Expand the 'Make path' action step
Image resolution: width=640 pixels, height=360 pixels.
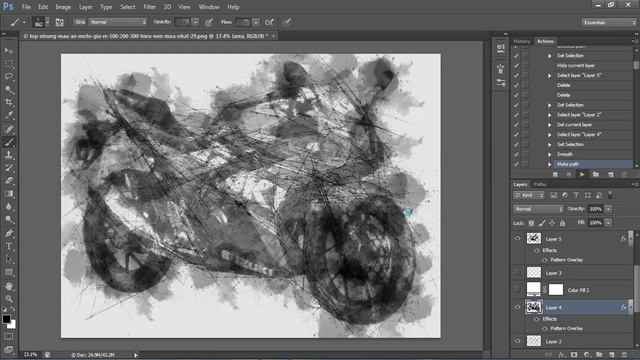point(549,164)
